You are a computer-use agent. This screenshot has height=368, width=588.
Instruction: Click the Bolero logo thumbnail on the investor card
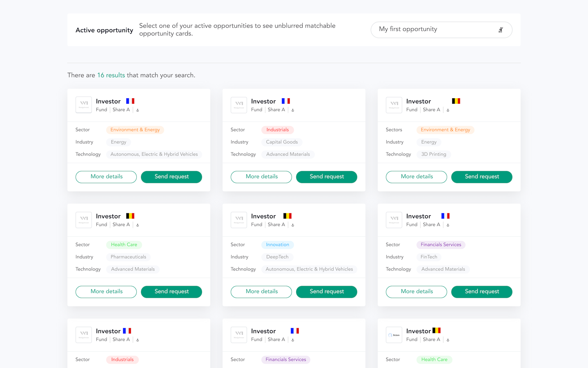click(x=394, y=335)
